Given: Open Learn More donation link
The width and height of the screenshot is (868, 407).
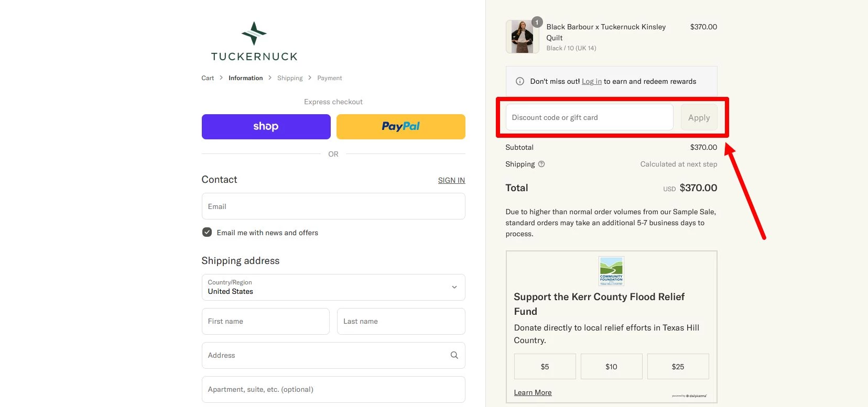Looking at the screenshot, I should pyautogui.click(x=533, y=392).
